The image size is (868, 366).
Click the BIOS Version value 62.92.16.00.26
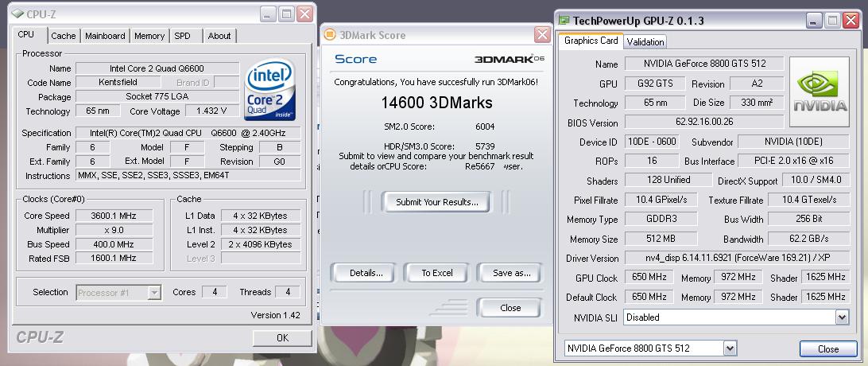704,122
